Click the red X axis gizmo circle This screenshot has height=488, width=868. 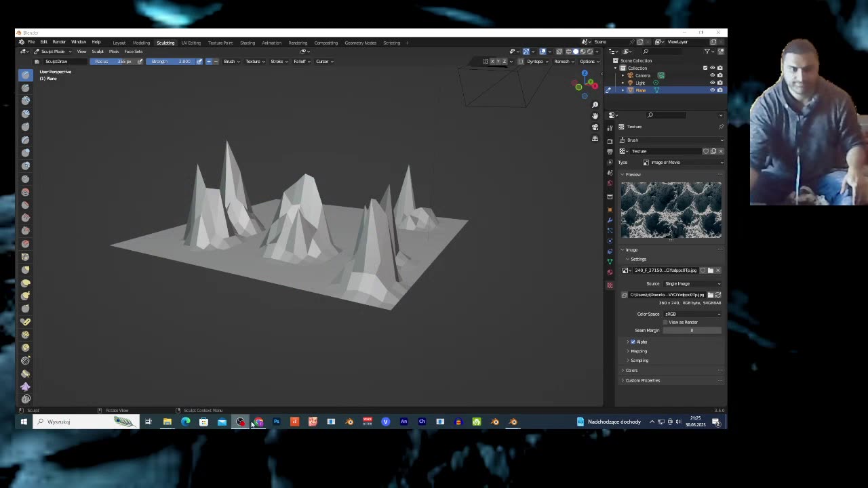coord(594,85)
